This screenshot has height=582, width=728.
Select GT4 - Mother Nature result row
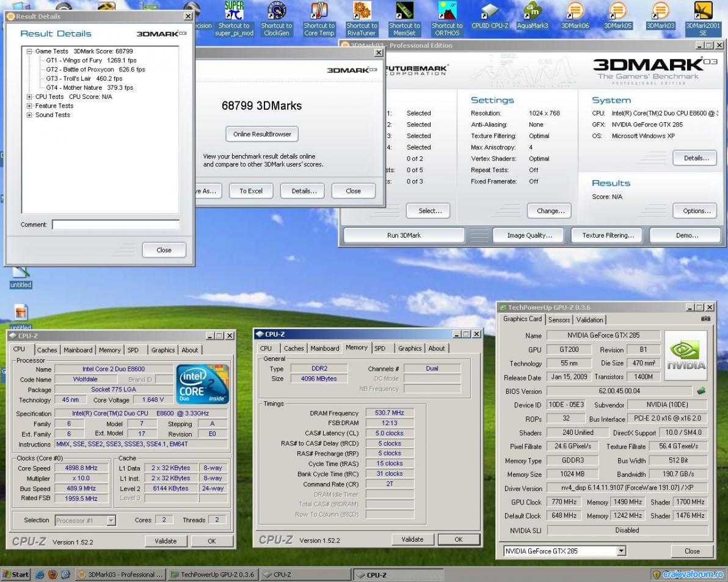[x=89, y=88]
